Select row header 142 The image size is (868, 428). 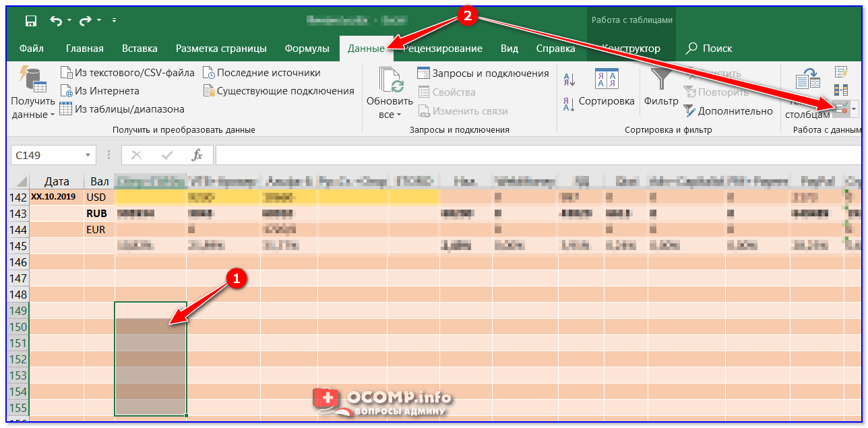pyautogui.click(x=18, y=197)
